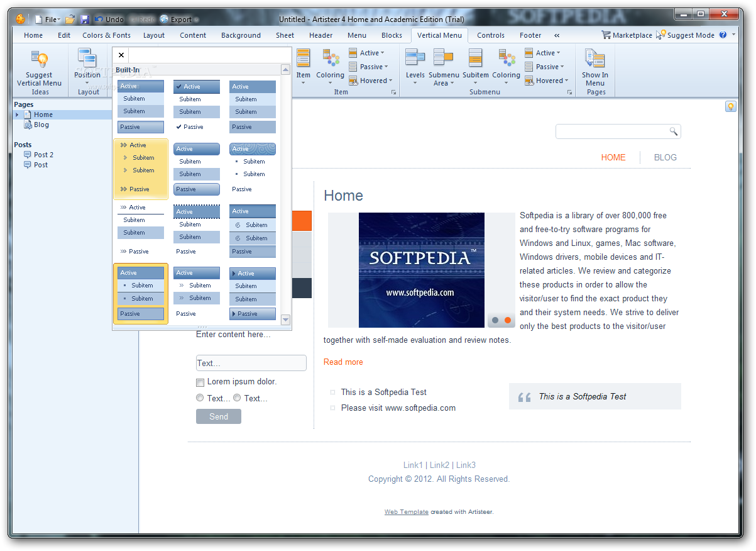The width and height of the screenshot is (756, 551).
Task: Choose the style thumbnail with spiral subitem bullets
Action: (x=253, y=230)
